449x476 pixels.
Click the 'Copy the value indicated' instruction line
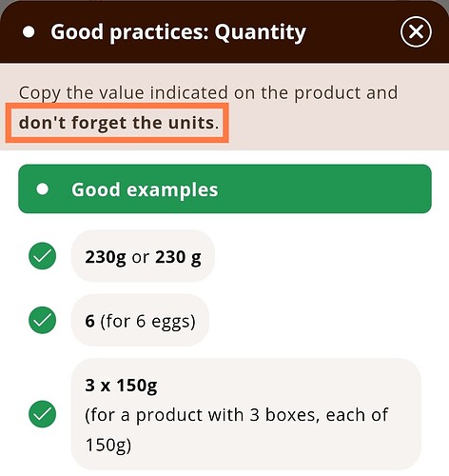click(x=208, y=93)
